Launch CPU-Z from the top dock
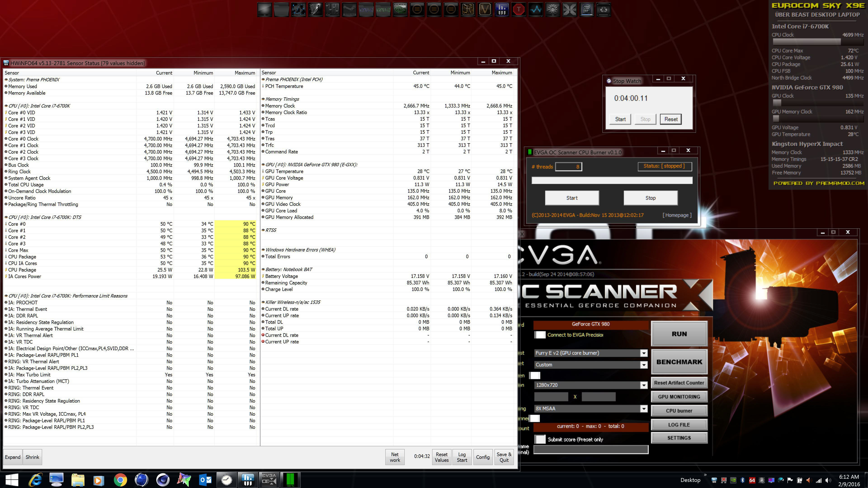Screen dimensions: 868x488 [366, 9]
